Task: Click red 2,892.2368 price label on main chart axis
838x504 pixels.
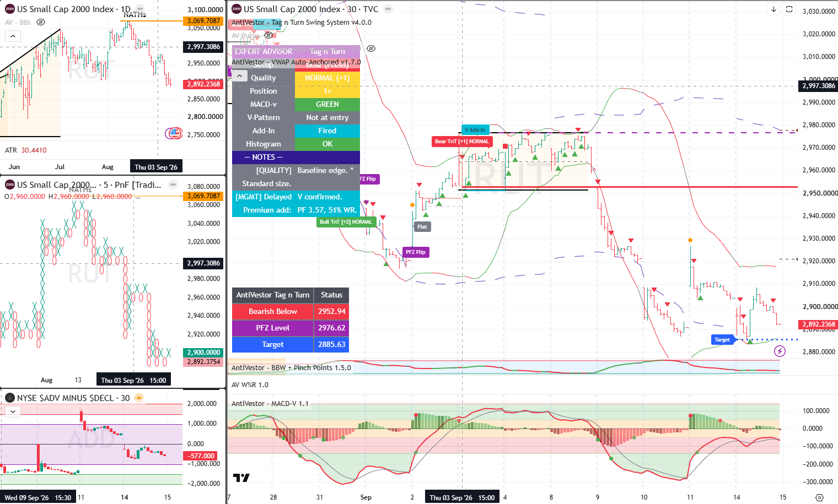Action: point(818,324)
